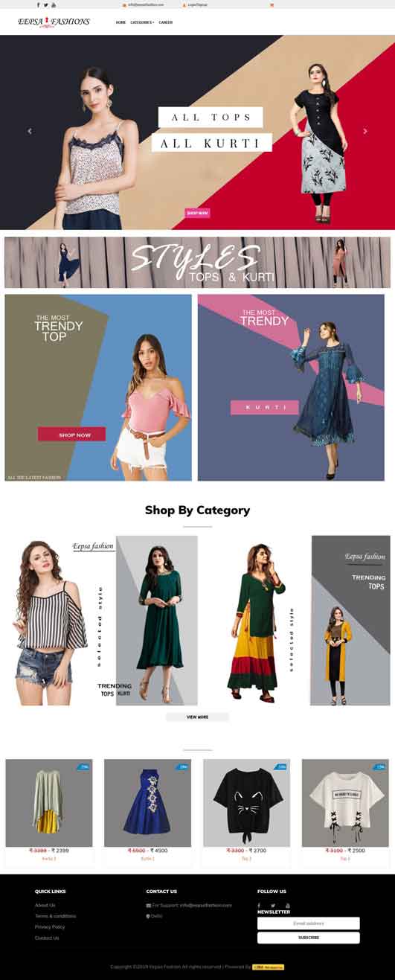
Task: Click the footer Facebook icon under Follow Us
Action: tap(260, 905)
